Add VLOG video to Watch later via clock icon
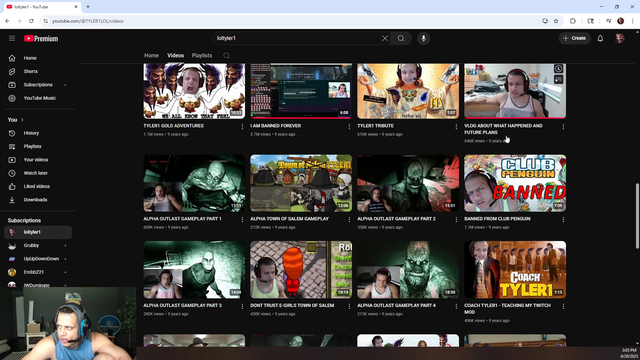The height and width of the screenshot is (360, 640). pos(558,69)
